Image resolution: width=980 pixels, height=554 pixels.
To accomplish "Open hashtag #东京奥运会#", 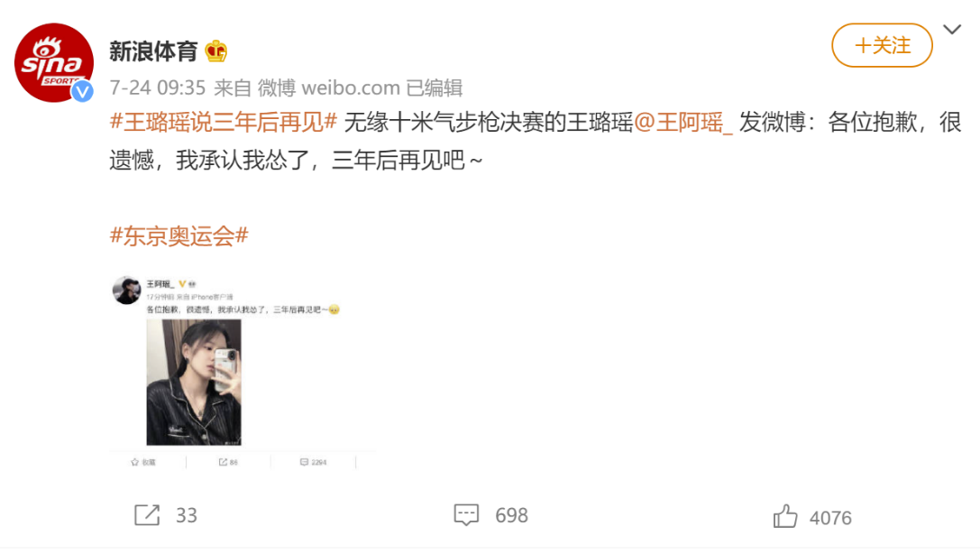I will pyautogui.click(x=179, y=235).
